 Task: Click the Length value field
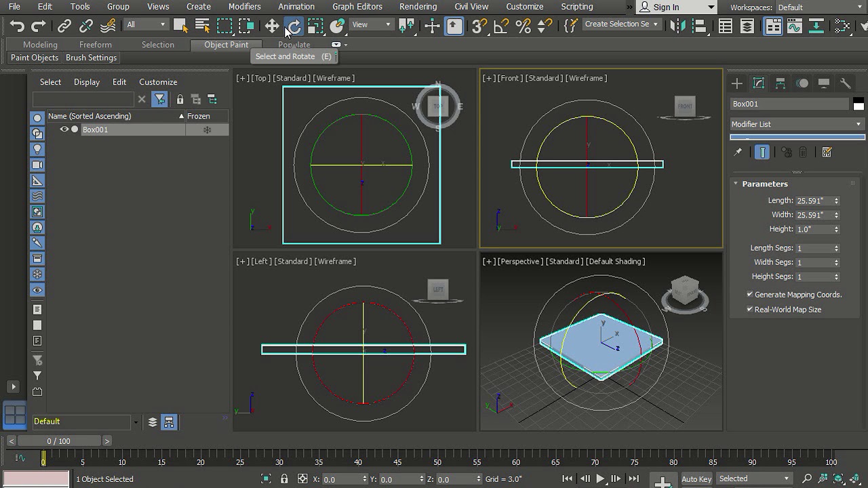[x=813, y=201]
